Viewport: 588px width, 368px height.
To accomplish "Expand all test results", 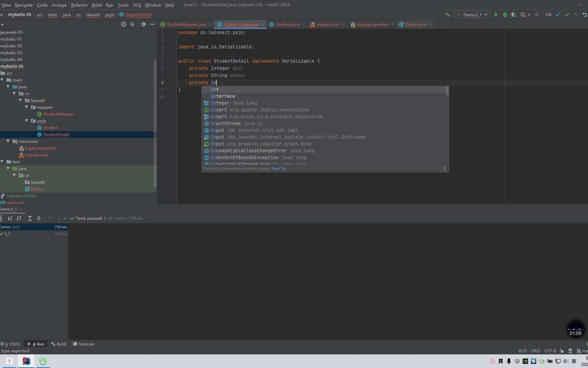I will 30,218.
